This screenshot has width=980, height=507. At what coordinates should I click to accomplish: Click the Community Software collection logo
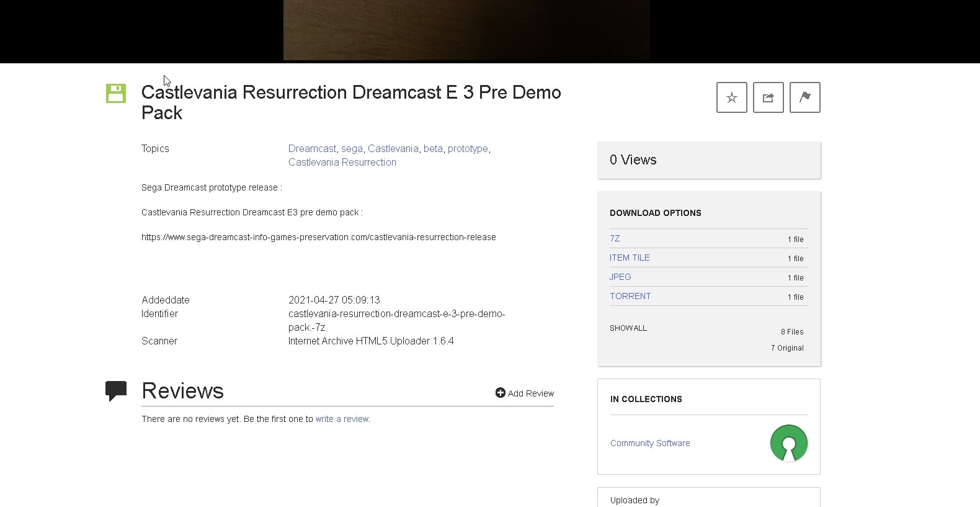pyautogui.click(x=789, y=443)
